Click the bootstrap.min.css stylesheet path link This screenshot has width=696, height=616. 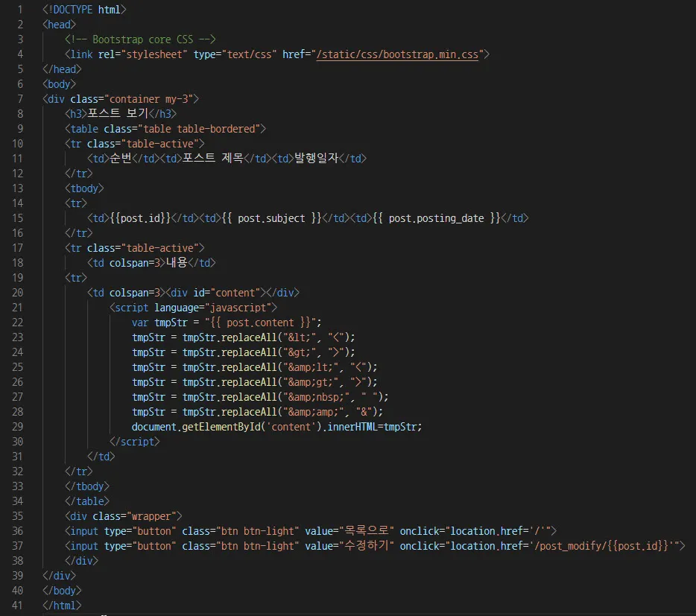pos(397,54)
